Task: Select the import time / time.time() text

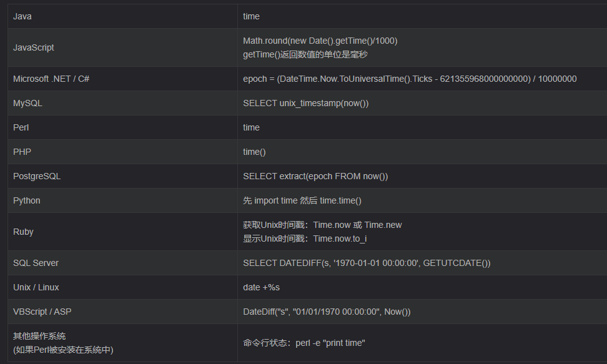Action: pos(302,200)
